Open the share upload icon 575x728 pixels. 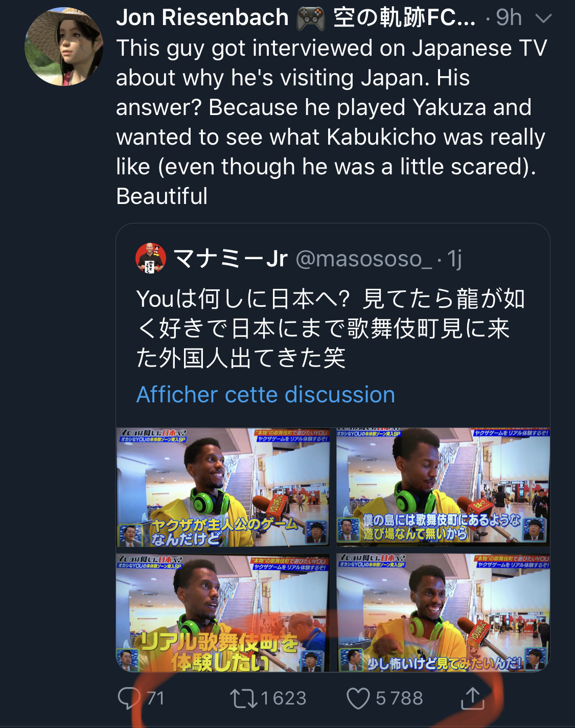coord(472,698)
